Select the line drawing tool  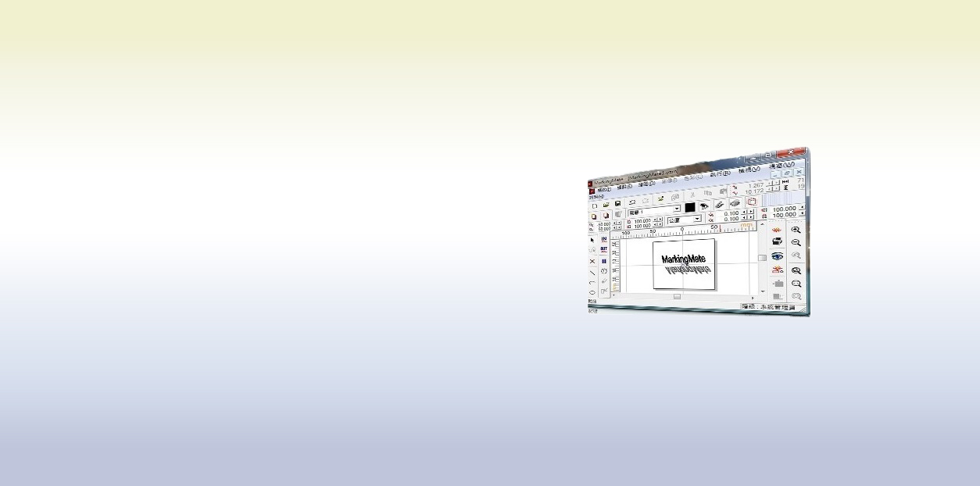592,272
